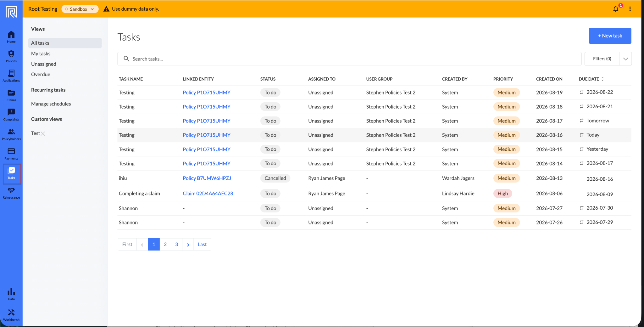Click the Task Name column header
Viewport: 644px width, 327px height.
[130, 79]
